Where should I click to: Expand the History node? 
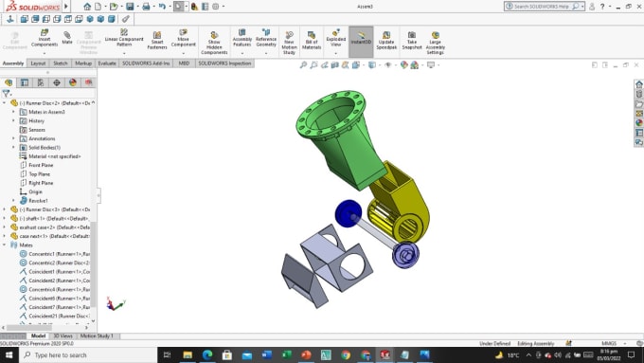tap(13, 121)
